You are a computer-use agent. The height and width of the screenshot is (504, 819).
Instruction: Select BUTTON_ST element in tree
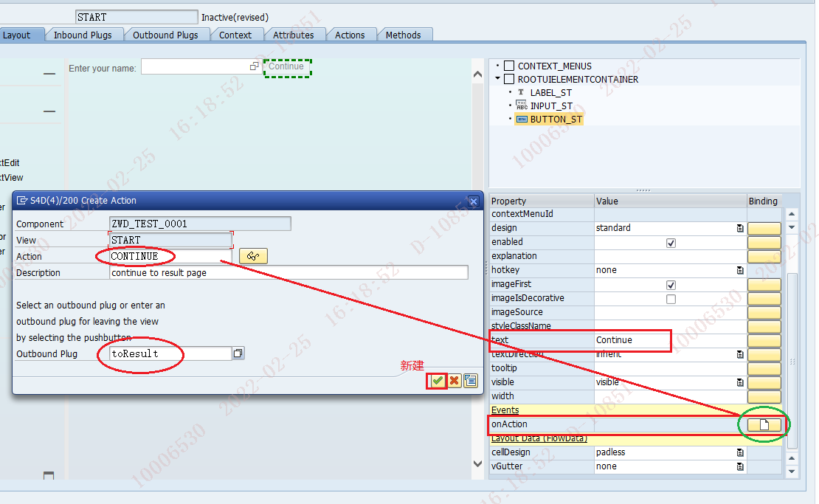[x=556, y=119]
